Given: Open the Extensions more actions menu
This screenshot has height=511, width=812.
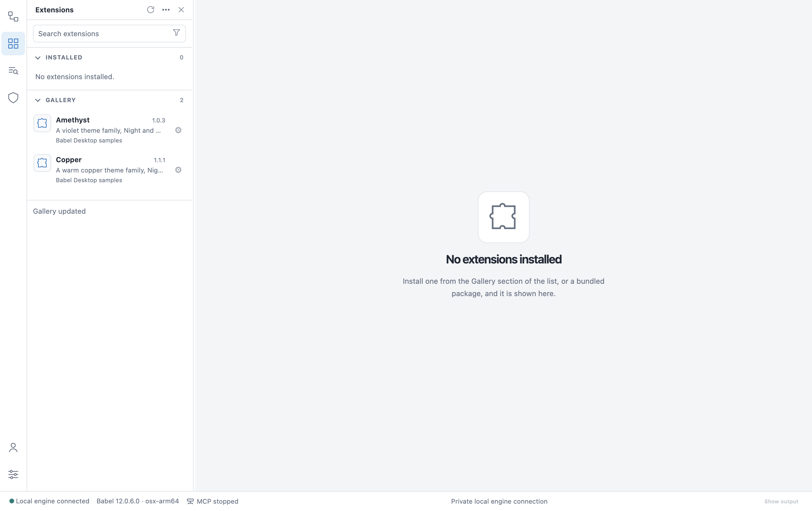Looking at the screenshot, I should point(166,10).
